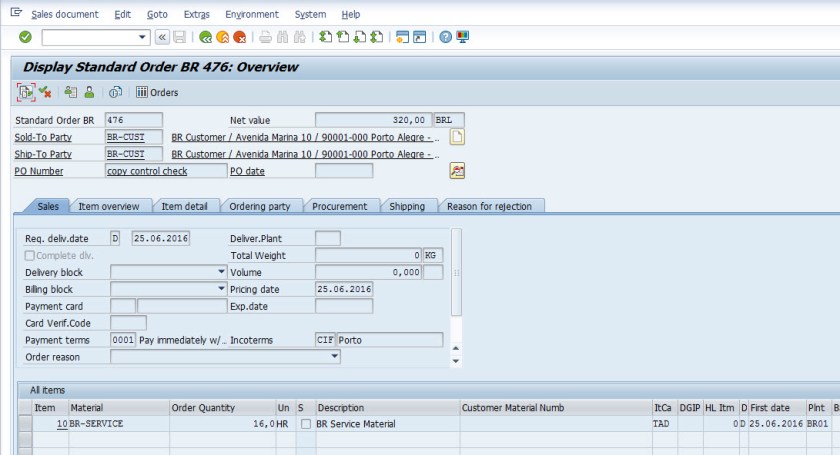Viewport: 840px width, 455px height.
Task: Click the green Back arrow icon
Action: tap(206, 37)
